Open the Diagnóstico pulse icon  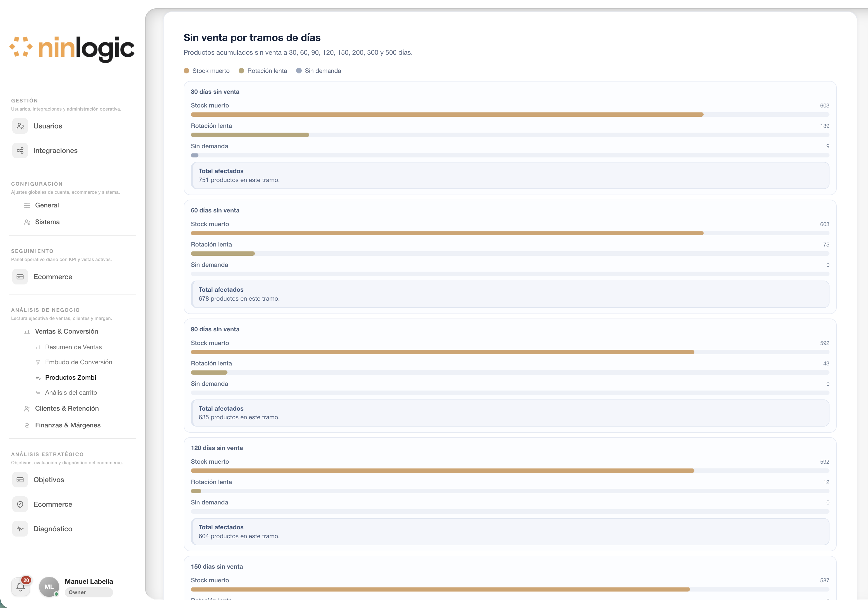pyautogui.click(x=20, y=529)
